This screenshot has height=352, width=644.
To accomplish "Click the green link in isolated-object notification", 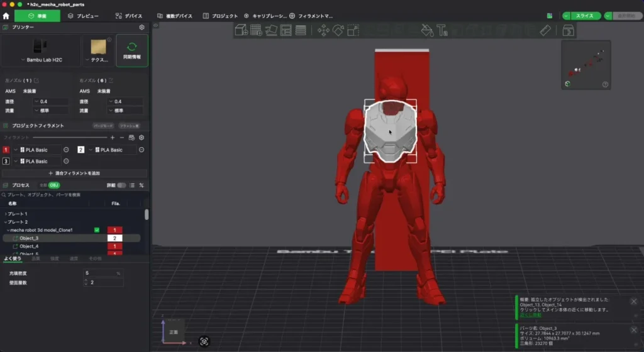I will click(x=530, y=315).
